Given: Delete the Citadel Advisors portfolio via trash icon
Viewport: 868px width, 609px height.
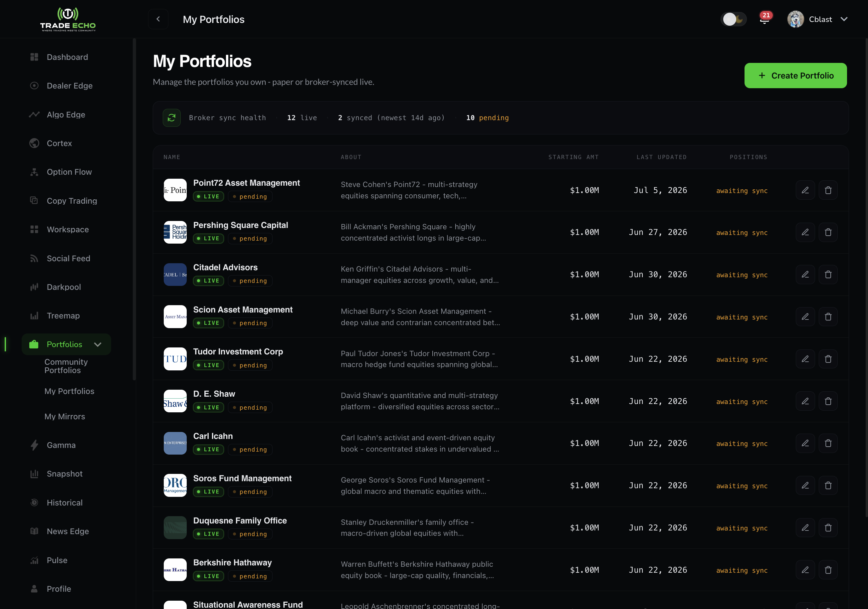Looking at the screenshot, I should pyautogui.click(x=828, y=275).
